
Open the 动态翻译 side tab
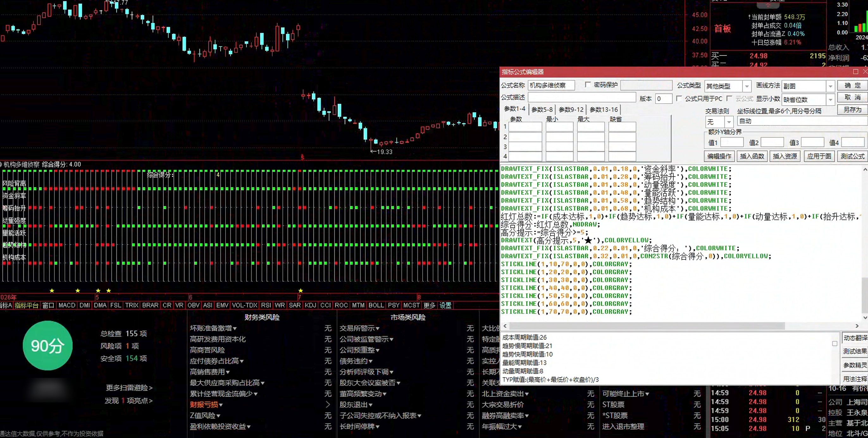(855, 338)
